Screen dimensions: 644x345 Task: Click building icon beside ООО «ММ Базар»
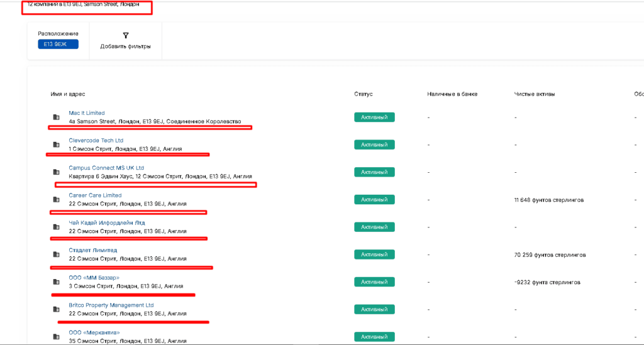[56, 282]
